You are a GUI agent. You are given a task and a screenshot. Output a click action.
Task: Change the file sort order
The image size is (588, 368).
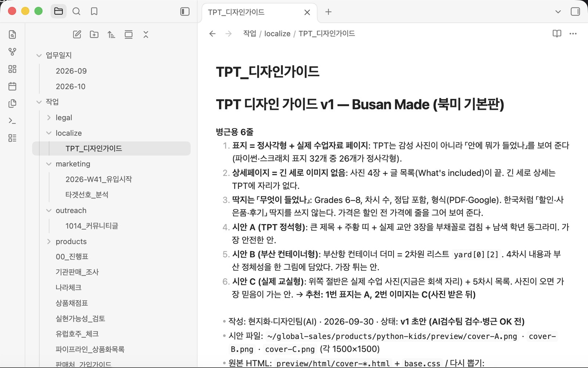click(111, 35)
